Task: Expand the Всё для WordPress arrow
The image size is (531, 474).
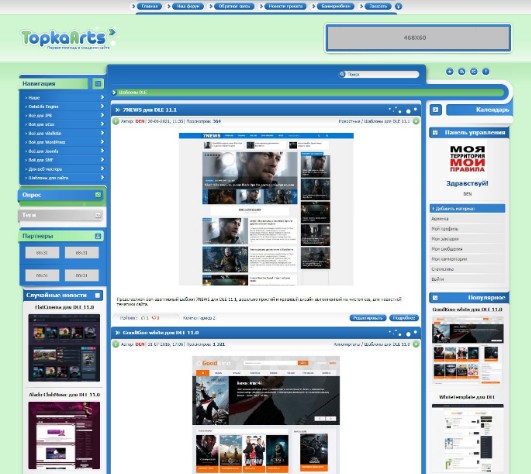Action: (102, 142)
